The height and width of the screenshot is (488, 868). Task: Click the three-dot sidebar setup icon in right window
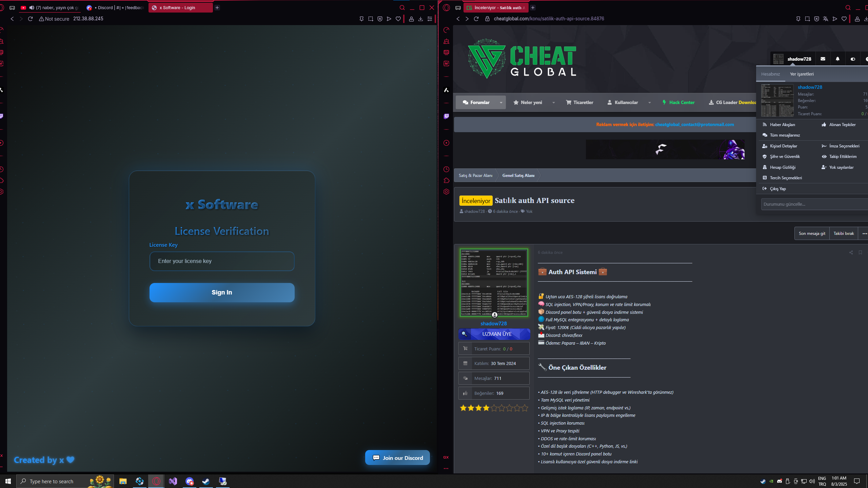click(446, 469)
